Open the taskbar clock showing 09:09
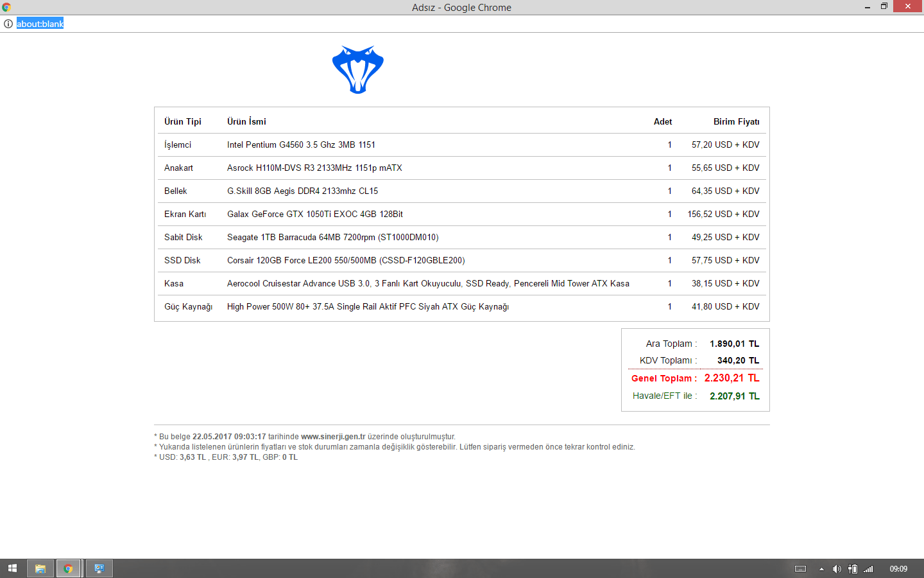Image resolution: width=924 pixels, height=578 pixels. pos(898,569)
